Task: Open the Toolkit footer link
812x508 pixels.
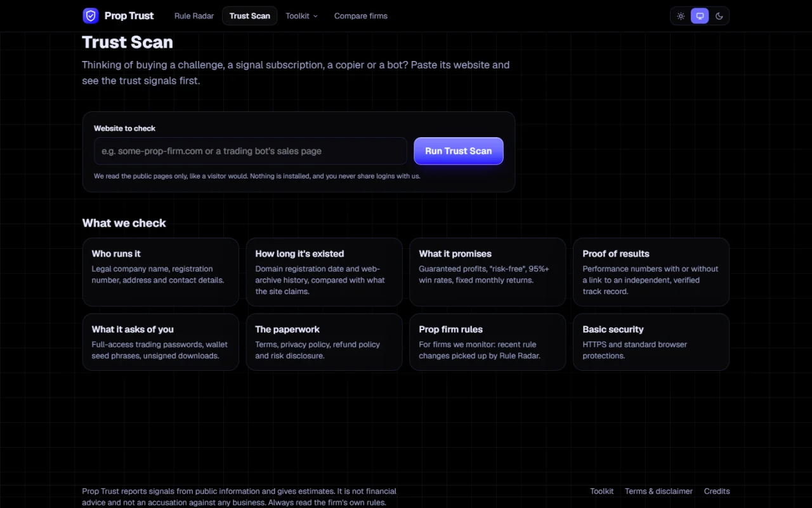Action: tap(602, 491)
